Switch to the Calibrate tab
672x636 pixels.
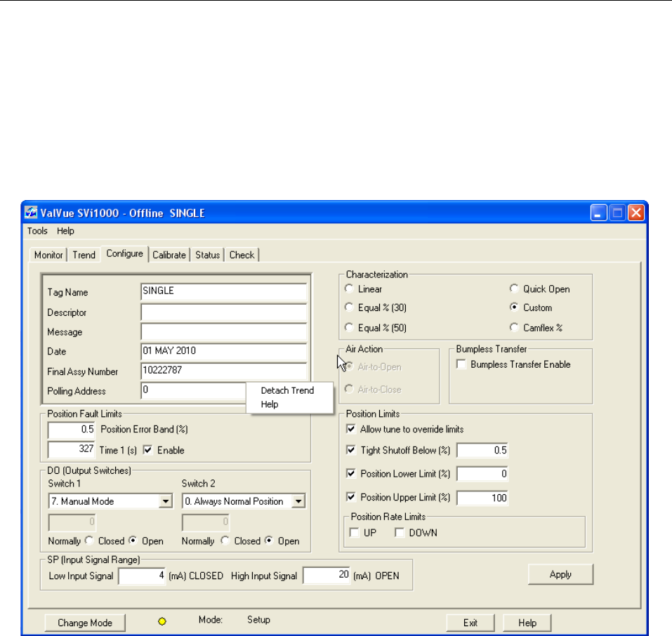pyautogui.click(x=169, y=255)
